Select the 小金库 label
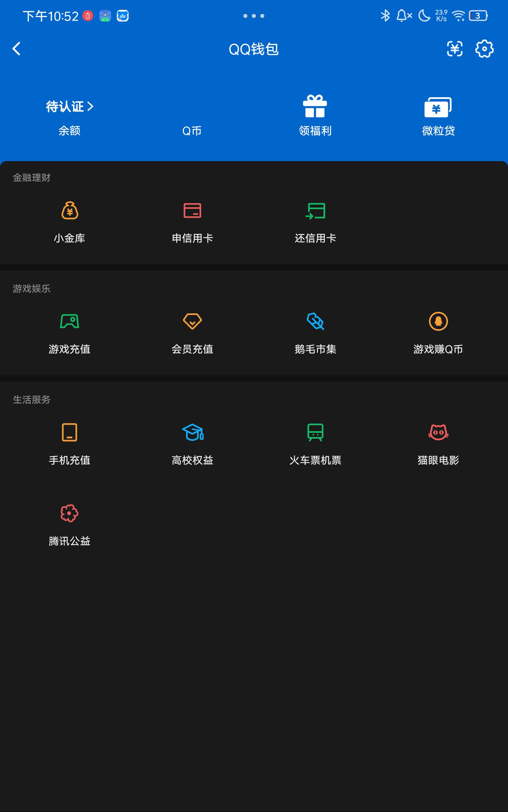Screen dimensions: 508x812 [x=70, y=238]
